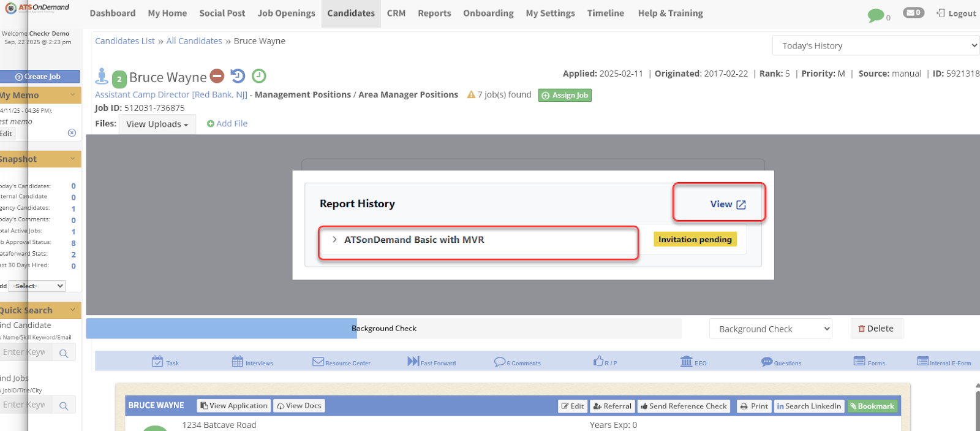
Task: Open the Candidates List breadcrumb
Action: pos(125,41)
